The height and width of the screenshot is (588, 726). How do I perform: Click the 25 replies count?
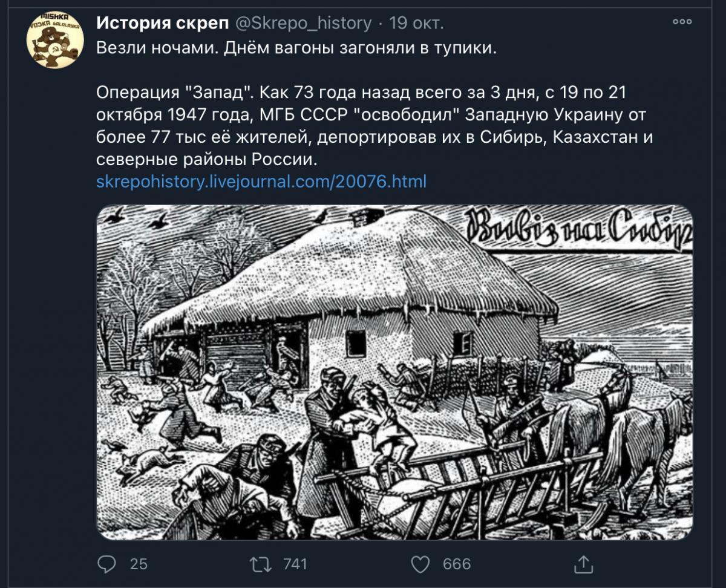(139, 564)
